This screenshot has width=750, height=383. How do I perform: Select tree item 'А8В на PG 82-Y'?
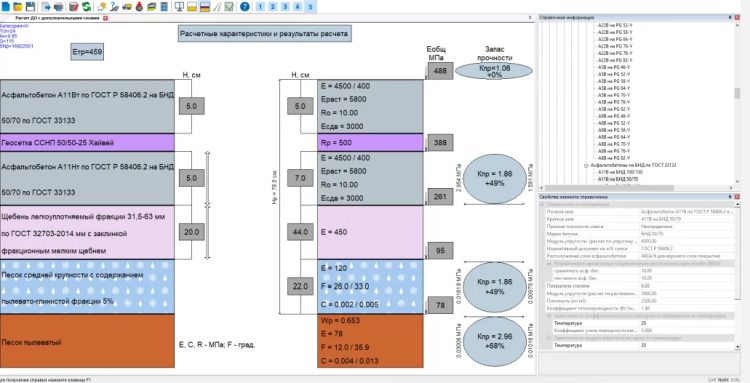(614, 158)
